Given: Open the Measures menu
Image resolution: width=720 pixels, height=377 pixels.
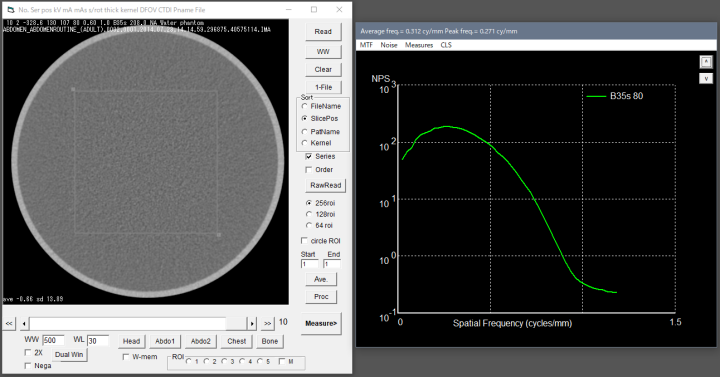Looking at the screenshot, I should coord(419,45).
